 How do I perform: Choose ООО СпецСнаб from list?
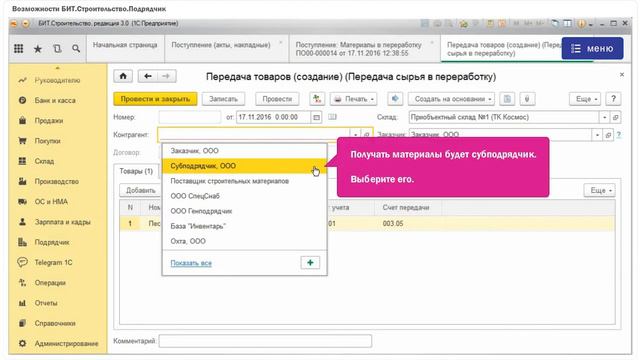pyautogui.click(x=244, y=196)
